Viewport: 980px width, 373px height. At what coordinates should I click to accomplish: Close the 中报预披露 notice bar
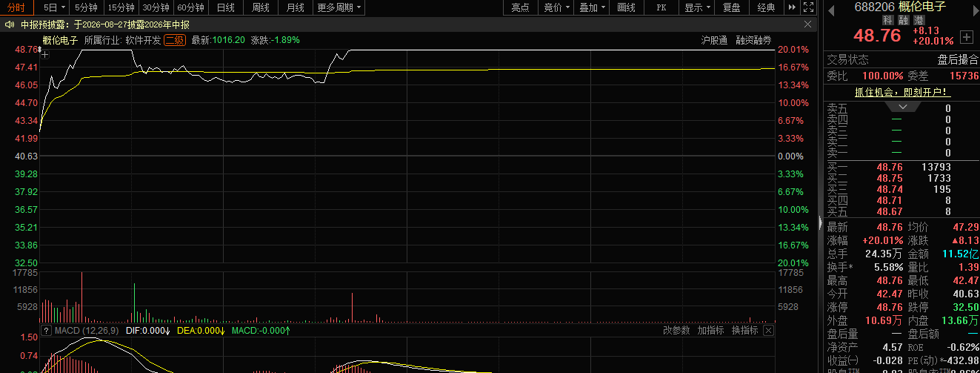(808, 24)
